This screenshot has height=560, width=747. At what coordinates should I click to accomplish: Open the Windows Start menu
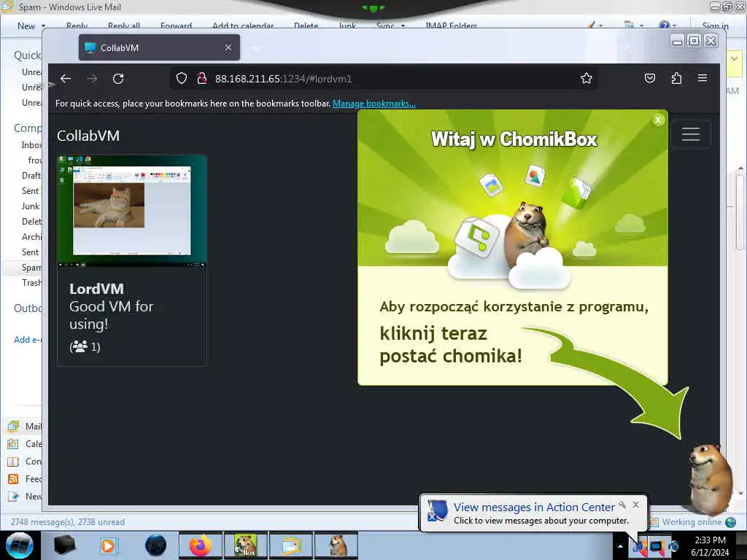click(x=20, y=545)
